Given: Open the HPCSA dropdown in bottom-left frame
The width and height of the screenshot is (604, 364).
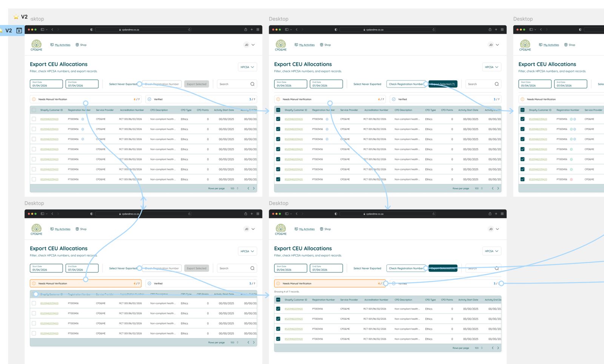Looking at the screenshot, I should tap(247, 251).
